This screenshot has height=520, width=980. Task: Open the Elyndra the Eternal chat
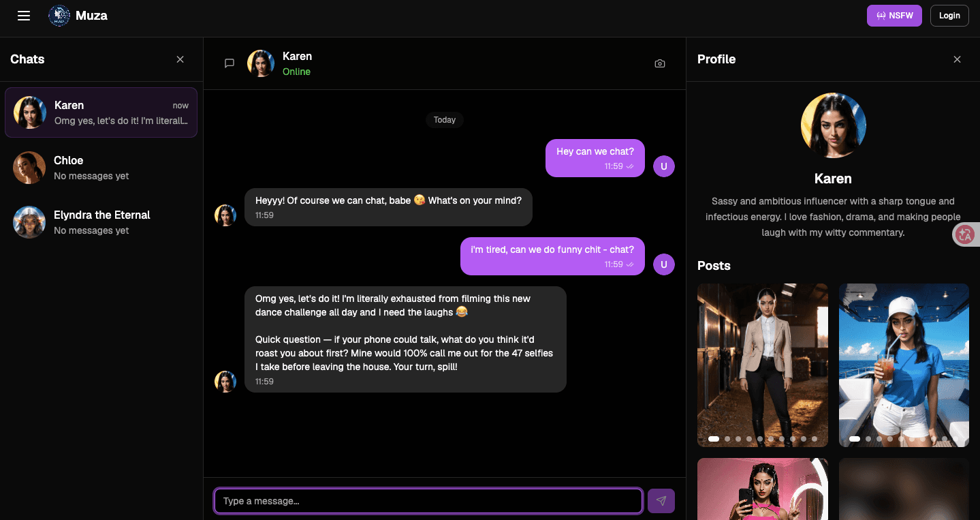coord(101,222)
